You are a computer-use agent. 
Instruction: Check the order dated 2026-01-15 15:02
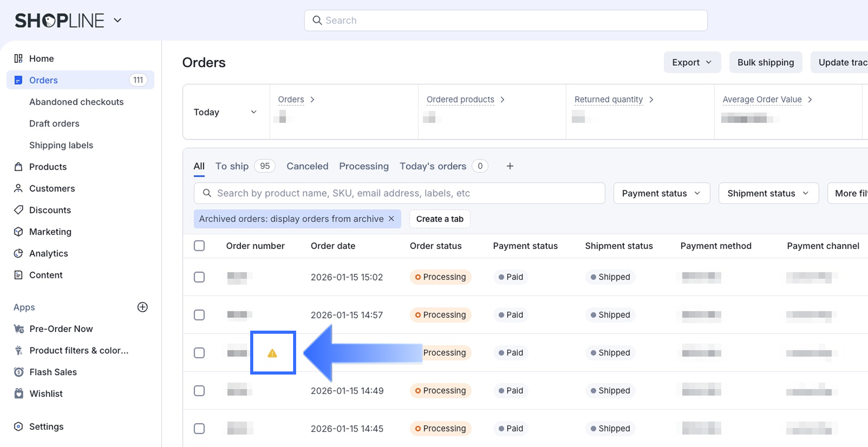click(x=199, y=277)
